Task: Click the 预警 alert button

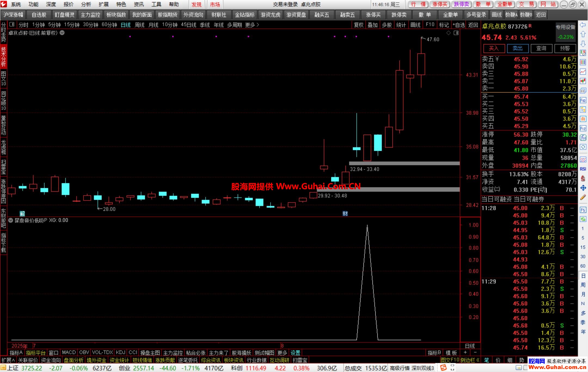Action: 565,48
